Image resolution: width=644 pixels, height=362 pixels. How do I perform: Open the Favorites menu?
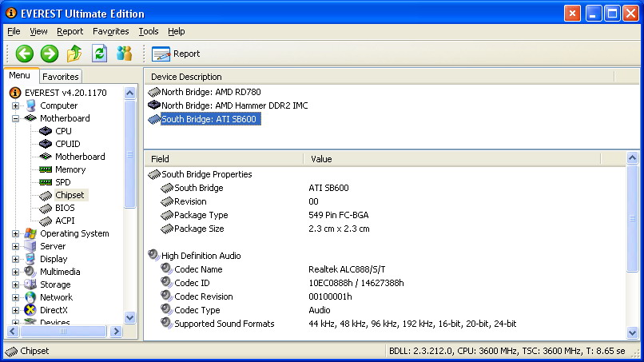tap(110, 31)
